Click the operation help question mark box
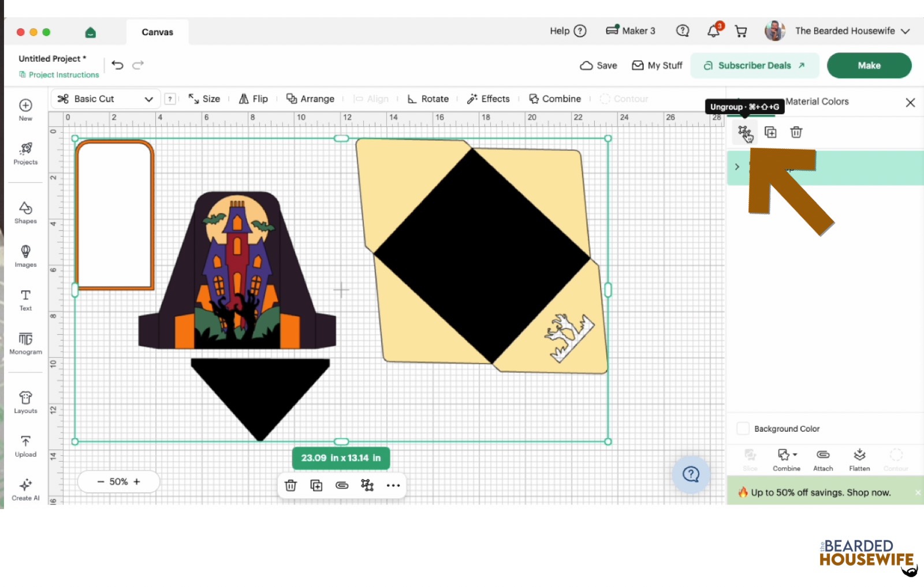The width and height of the screenshot is (924, 587). click(x=170, y=99)
